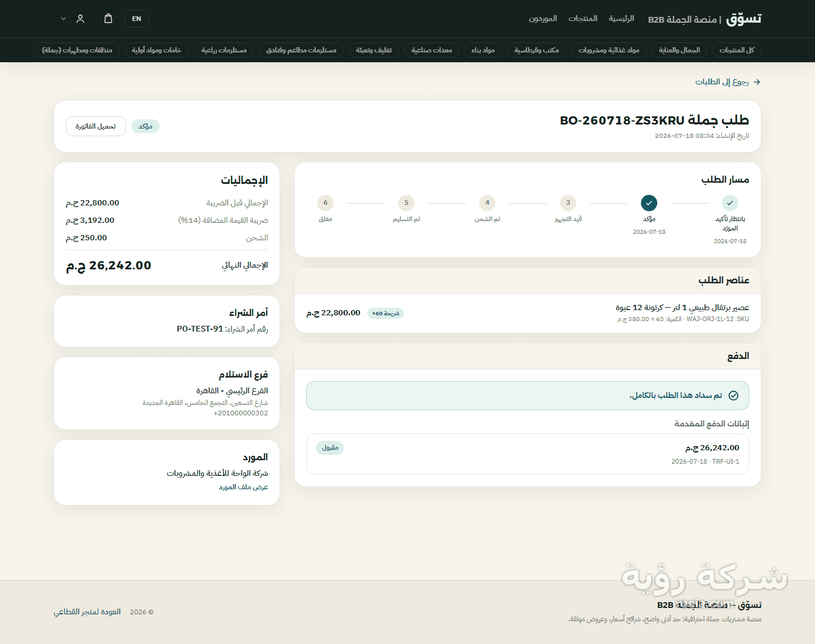815x644 pixels.
Task: Open the عرض ملف المورد supplier profile link
Action: tap(243, 487)
